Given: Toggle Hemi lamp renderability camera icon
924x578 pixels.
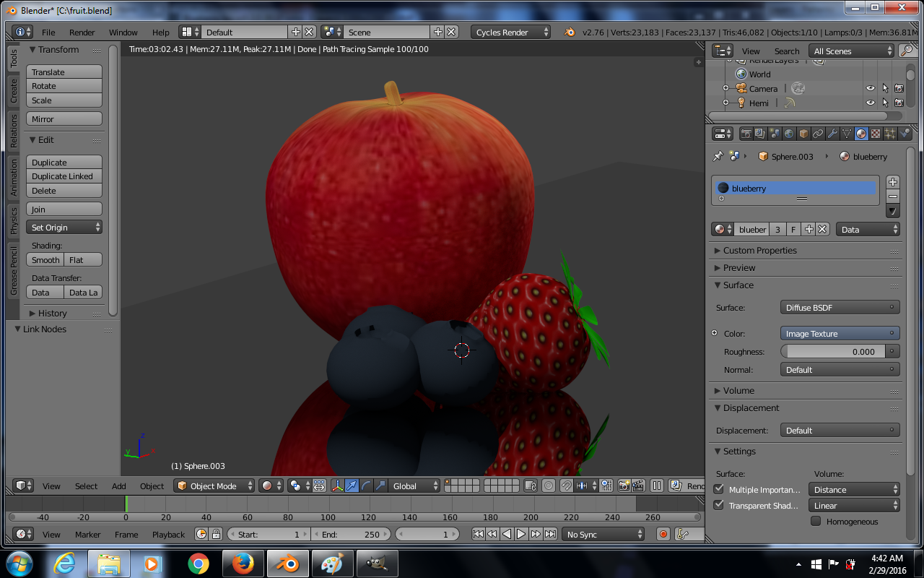Looking at the screenshot, I should 899,103.
